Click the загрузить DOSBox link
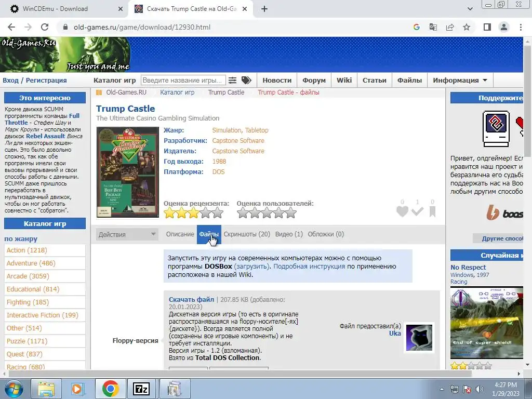 tap(252, 267)
